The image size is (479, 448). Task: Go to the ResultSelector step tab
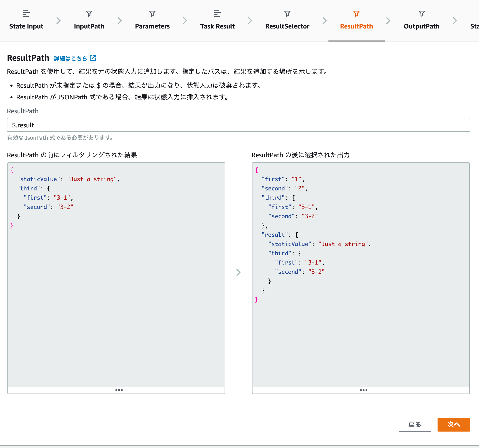coord(287,26)
